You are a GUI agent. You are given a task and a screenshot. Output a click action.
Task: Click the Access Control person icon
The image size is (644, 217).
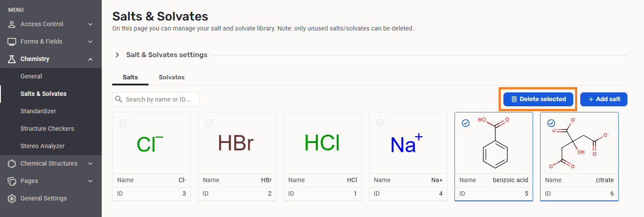coord(12,24)
